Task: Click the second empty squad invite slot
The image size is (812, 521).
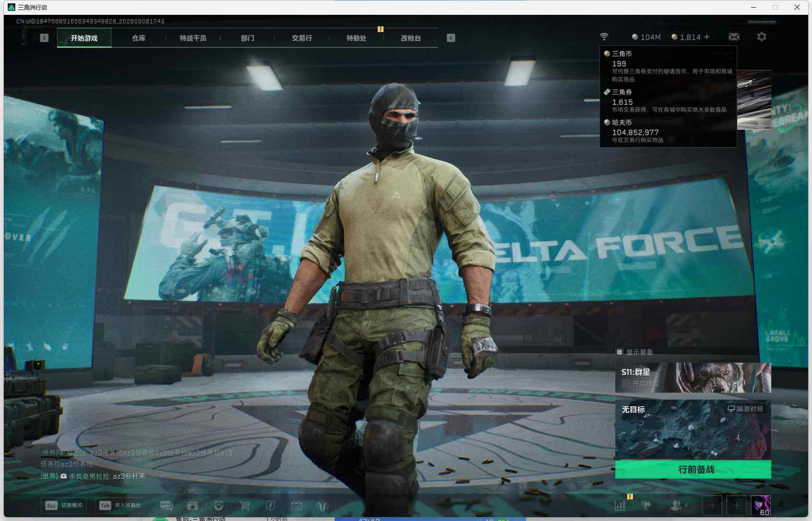Action: click(x=736, y=505)
